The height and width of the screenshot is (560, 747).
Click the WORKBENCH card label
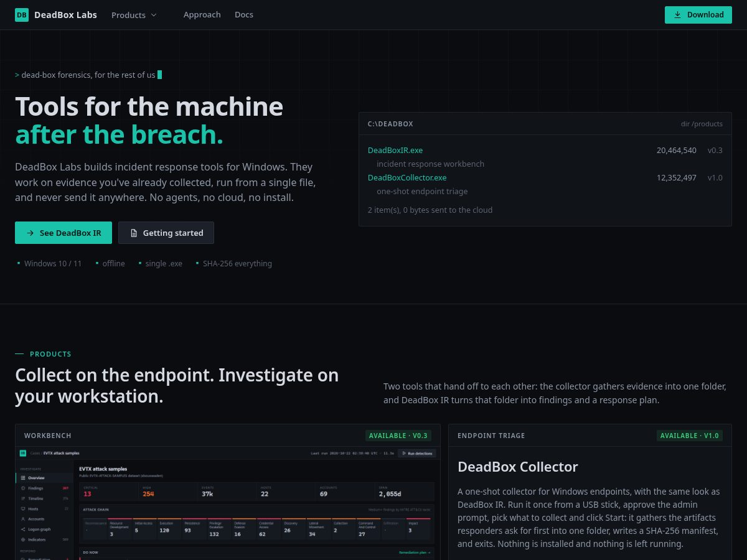pos(48,436)
